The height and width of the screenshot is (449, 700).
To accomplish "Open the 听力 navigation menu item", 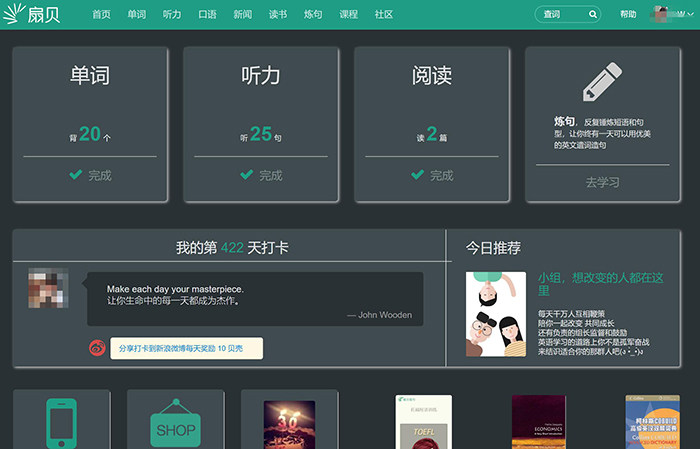I will tap(172, 14).
